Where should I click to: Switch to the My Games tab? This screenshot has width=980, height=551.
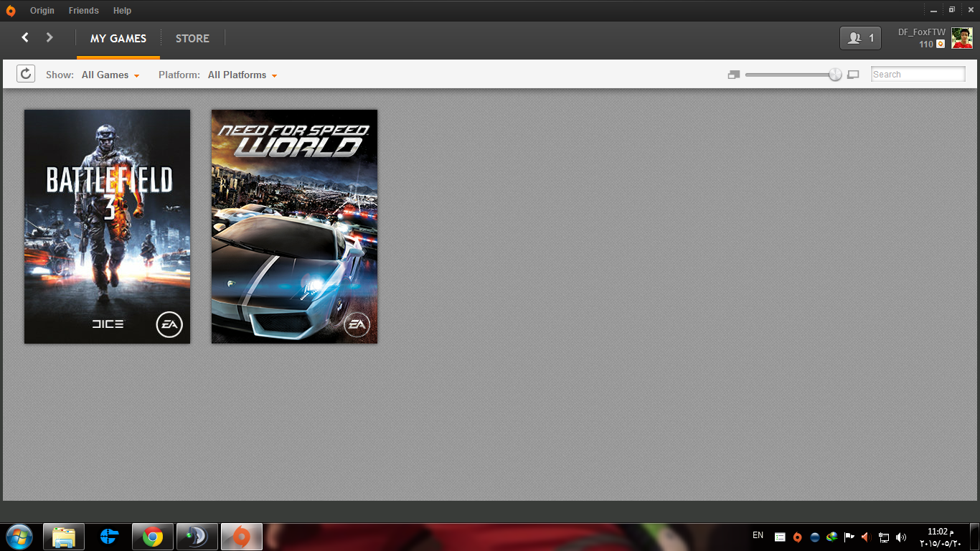coord(118,39)
